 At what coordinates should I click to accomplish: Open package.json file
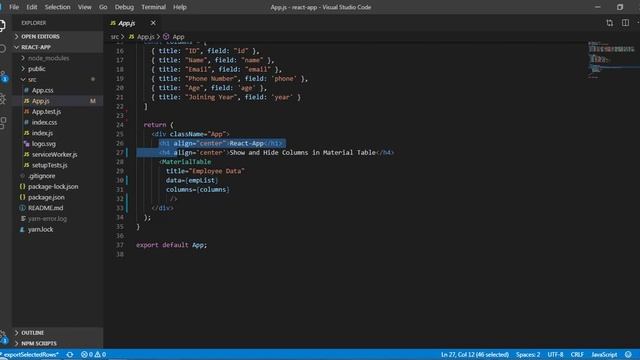click(46, 197)
